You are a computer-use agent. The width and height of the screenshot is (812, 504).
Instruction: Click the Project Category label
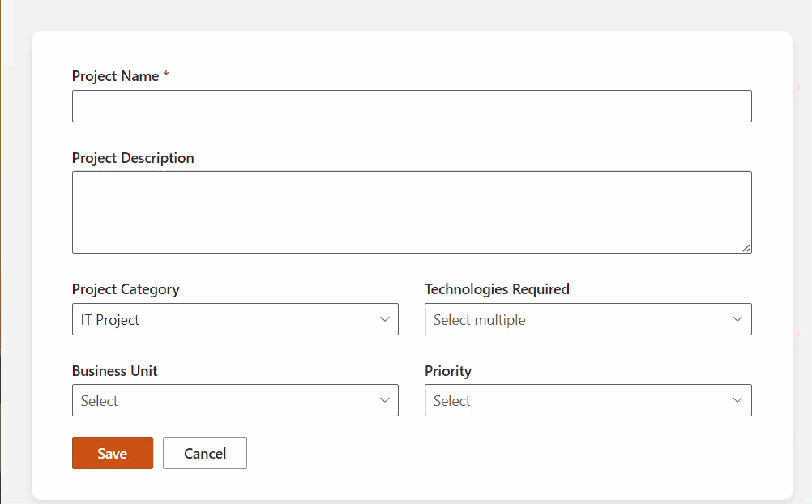coord(126,289)
